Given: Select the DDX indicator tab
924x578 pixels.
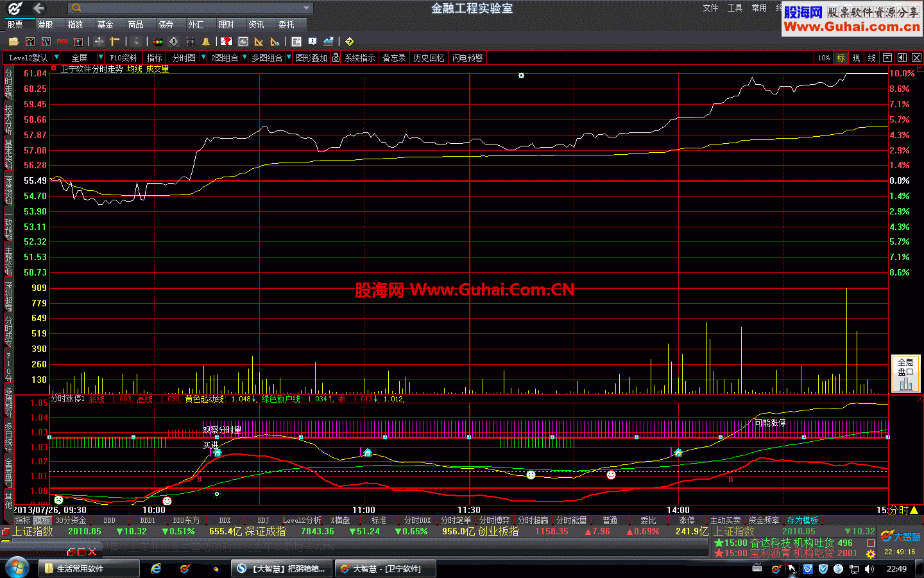Looking at the screenshot, I should (225, 521).
